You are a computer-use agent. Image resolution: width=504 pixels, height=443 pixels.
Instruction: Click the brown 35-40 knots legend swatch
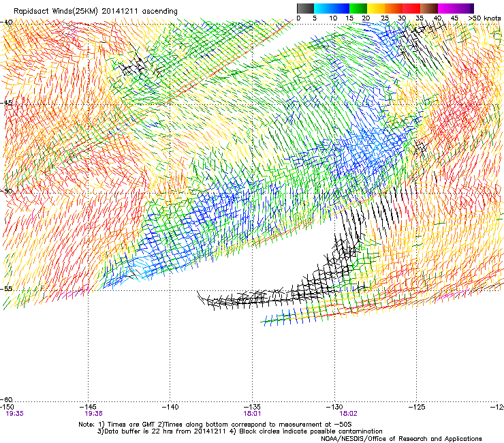429,8
